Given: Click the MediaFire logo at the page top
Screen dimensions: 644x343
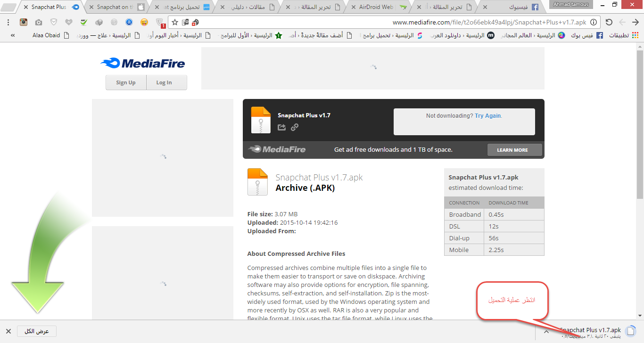Looking at the screenshot, I should 142,63.
